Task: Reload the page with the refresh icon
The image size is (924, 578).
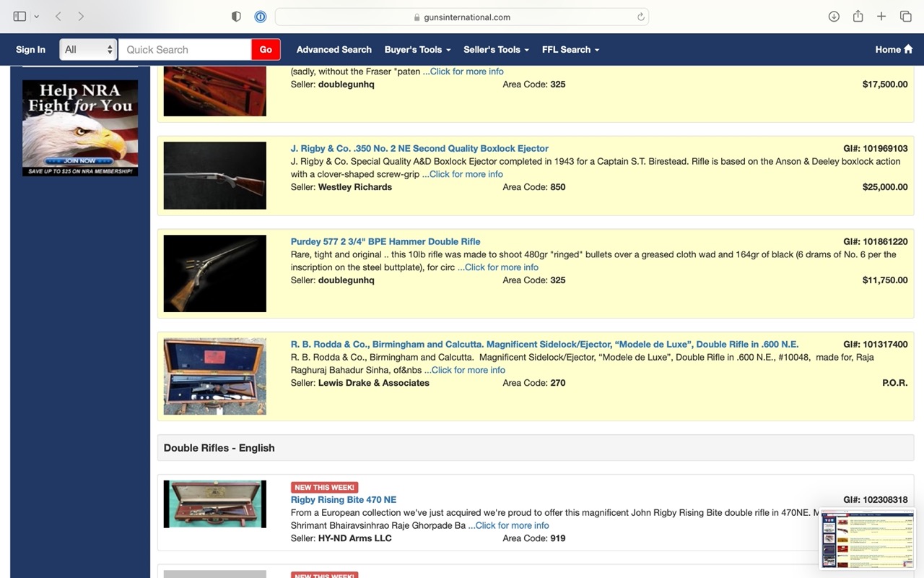Action: (x=640, y=17)
